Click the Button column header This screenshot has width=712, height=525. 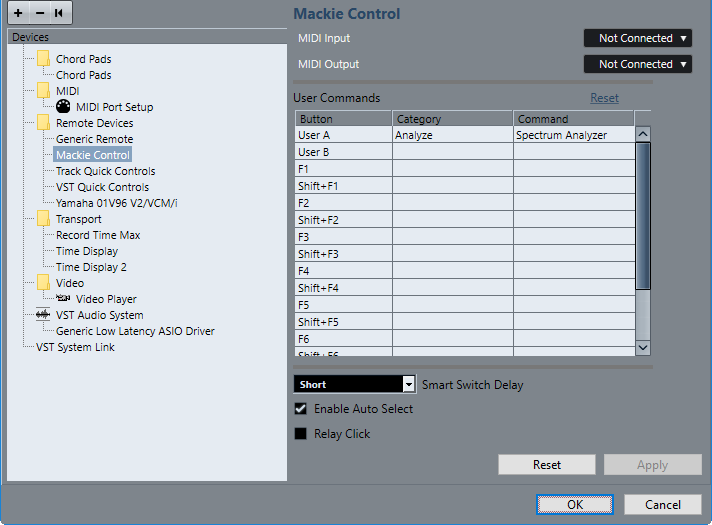343,119
